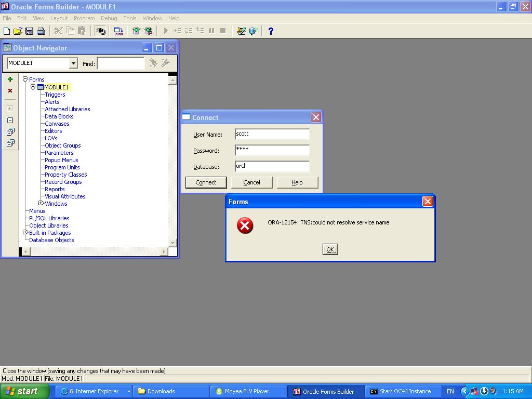Open the Program menu
The width and height of the screenshot is (532, 399).
[x=84, y=18]
